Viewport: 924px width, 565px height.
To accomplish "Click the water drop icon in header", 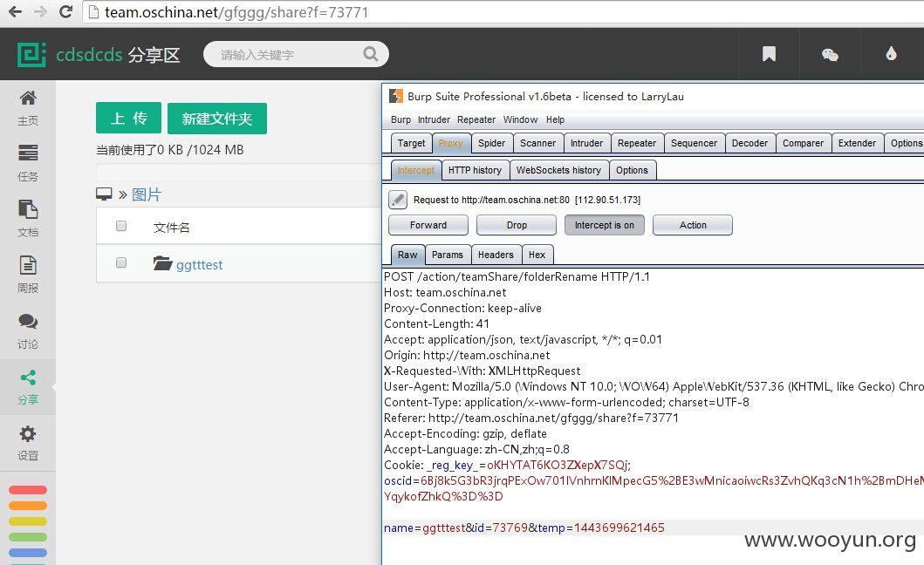I will click(891, 53).
